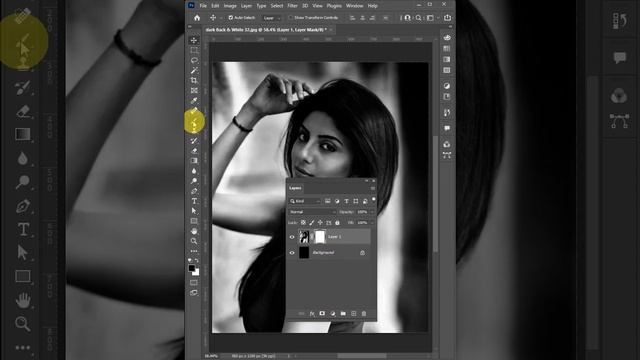Screen dimensions: 640x360
Task: Select the Lasso tool
Action: coord(194,60)
